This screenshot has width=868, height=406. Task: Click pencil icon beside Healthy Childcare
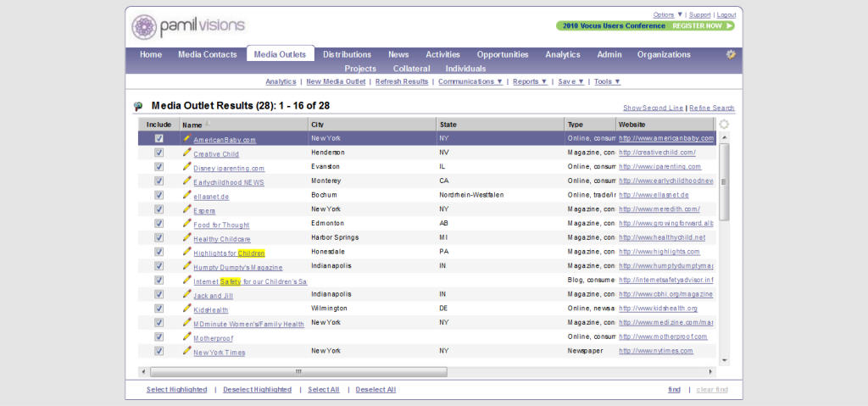click(x=187, y=237)
